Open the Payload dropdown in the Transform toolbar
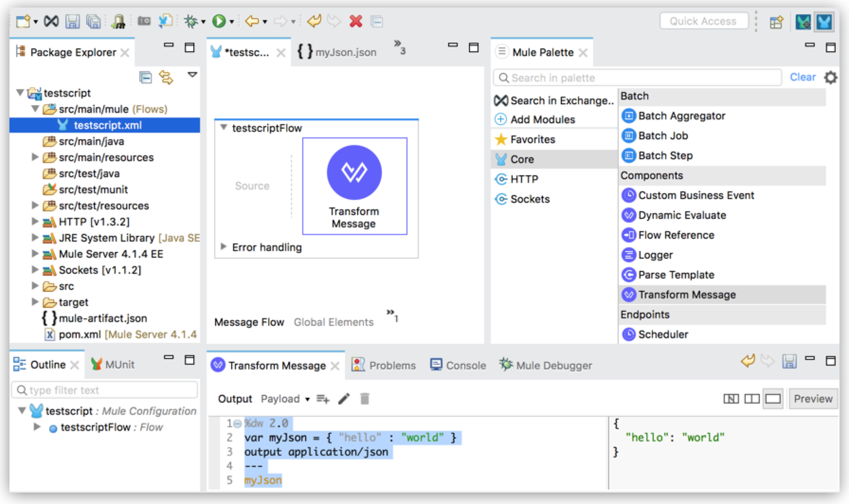 283,399
